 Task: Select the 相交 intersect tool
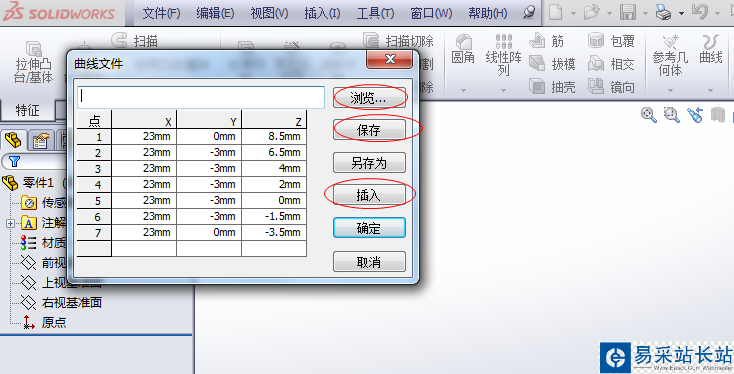(611, 64)
